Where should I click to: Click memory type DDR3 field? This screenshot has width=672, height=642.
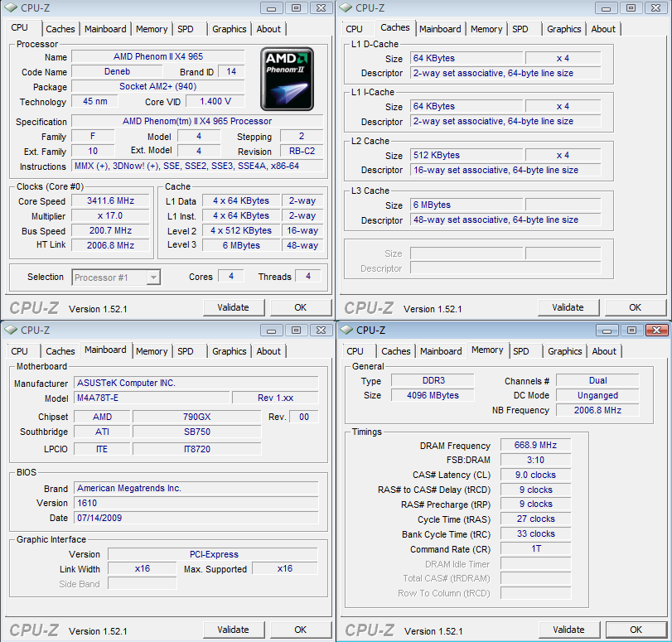433,380
